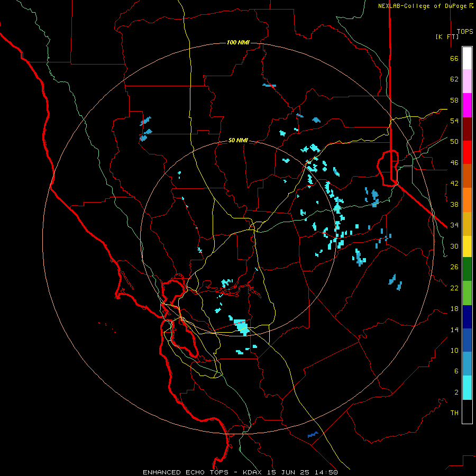476x476 pixels.
Task: Click the bright yellow legend swatch
Action: (x=467, y=246)
